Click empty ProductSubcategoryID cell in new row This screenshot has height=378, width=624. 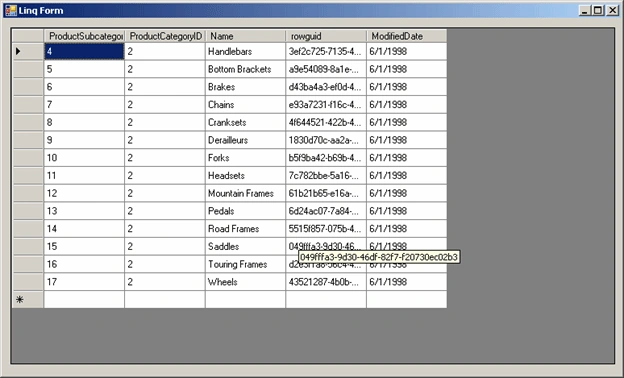(x=84, y=300)
